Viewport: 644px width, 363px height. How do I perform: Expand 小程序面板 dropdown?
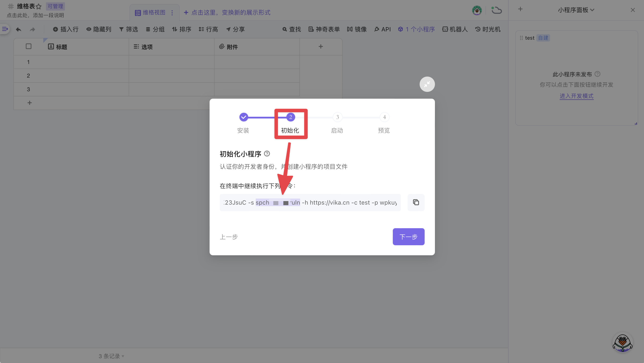[x=576, y=10]
